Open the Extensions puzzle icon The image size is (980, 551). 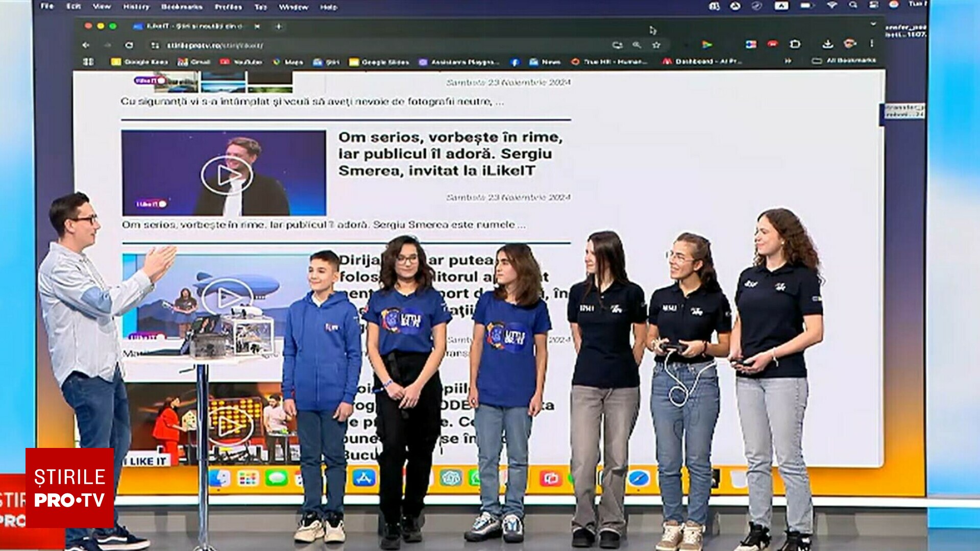pos(795,44)
